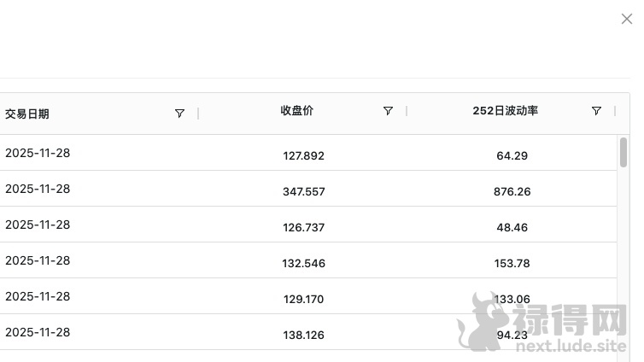This screenshot has height=362, width=644.
Task: Click the volatility cell 64.29
Action: click(x=512, y=156)
